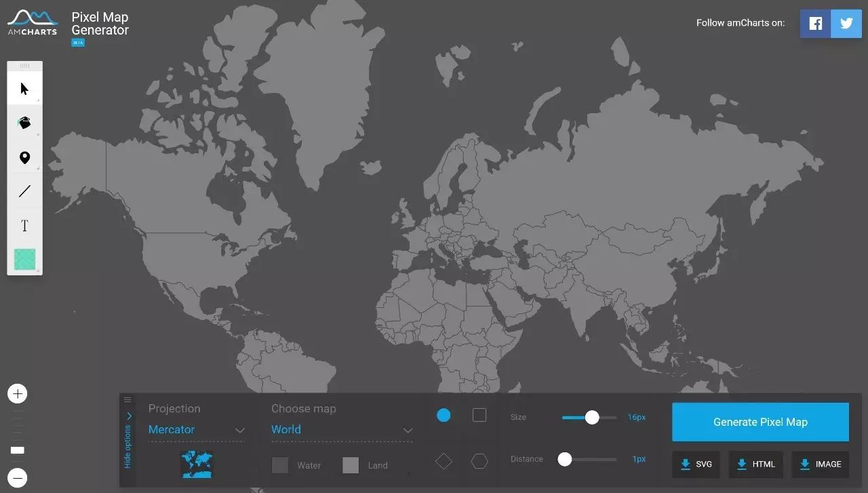Click Hide options toggle
This screenshot has width=868, height=493.
(127, 439)
